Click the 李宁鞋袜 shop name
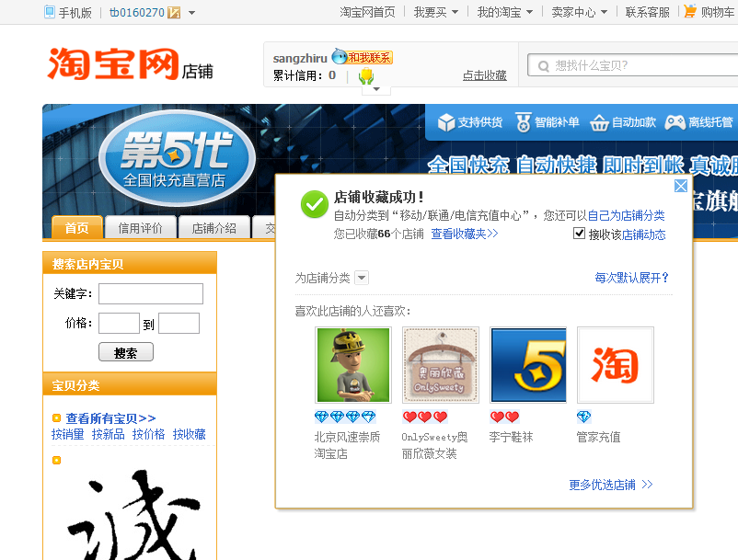This screenshot has width=738, height=560. (x=511, y=437)
